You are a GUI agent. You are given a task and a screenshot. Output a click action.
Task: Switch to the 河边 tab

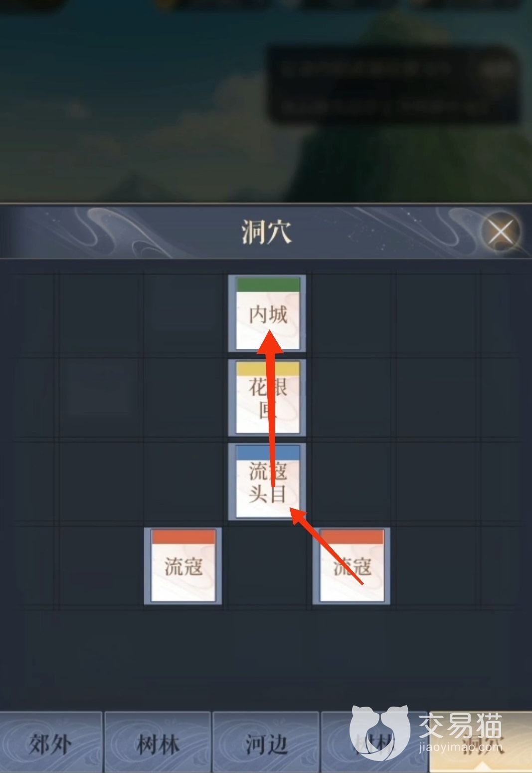coord(266,744)
